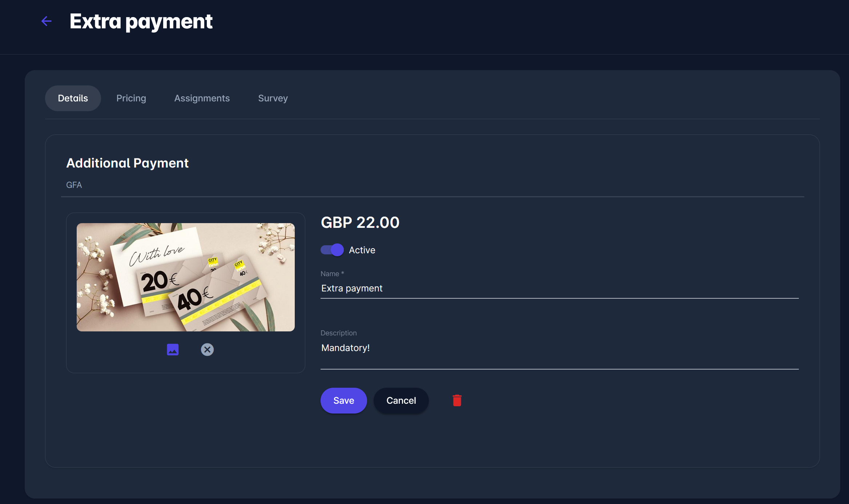Select the Survey tab

click(x=273, y=98)
